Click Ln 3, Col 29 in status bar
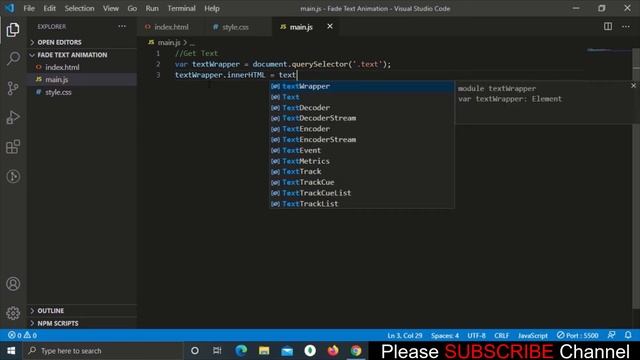 coord(404,336)
